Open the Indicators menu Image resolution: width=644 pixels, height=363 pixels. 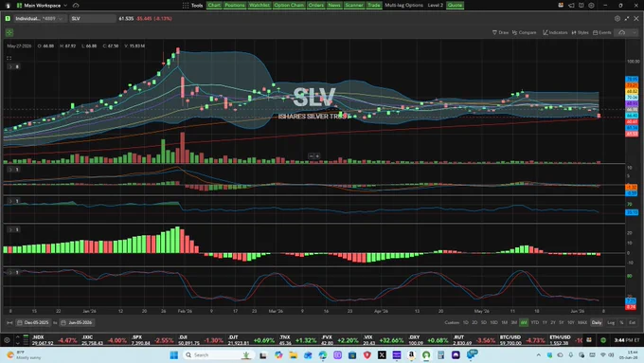pyautogui.click(x=555, y=32)
